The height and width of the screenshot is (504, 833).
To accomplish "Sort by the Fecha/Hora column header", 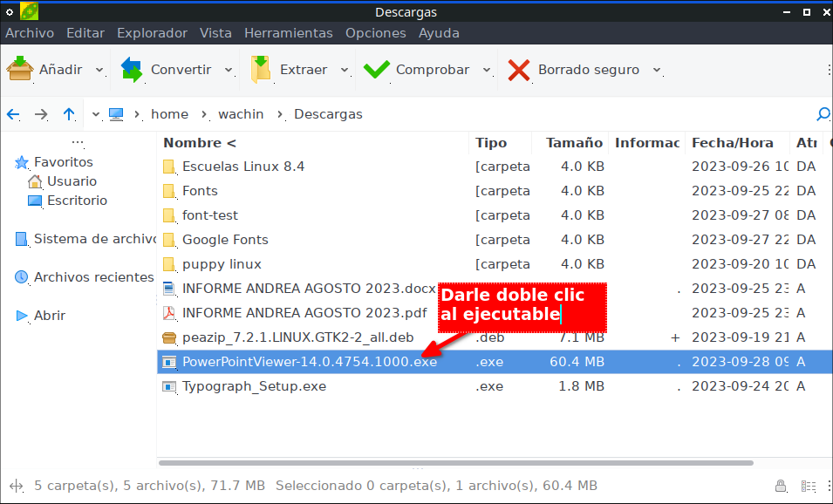I will [x=737, y=143].
